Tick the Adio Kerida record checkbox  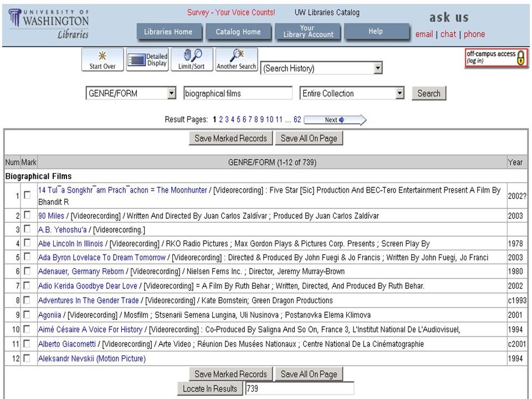click(27, 285)
